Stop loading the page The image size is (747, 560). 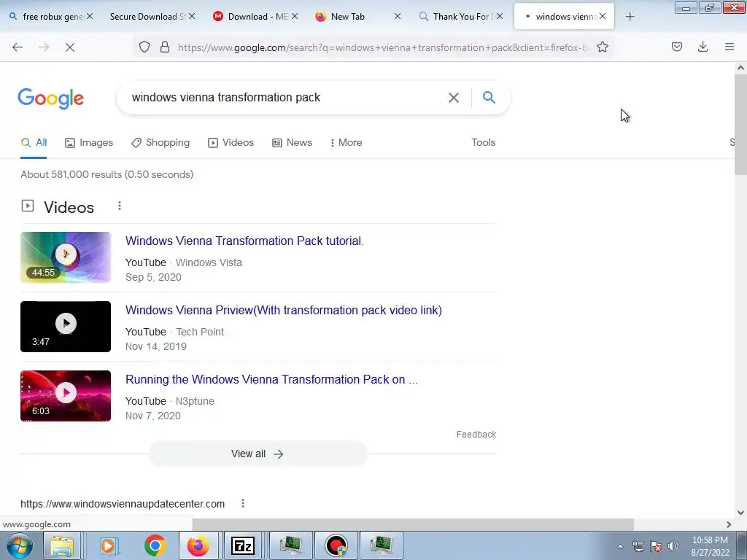(70, 47)
